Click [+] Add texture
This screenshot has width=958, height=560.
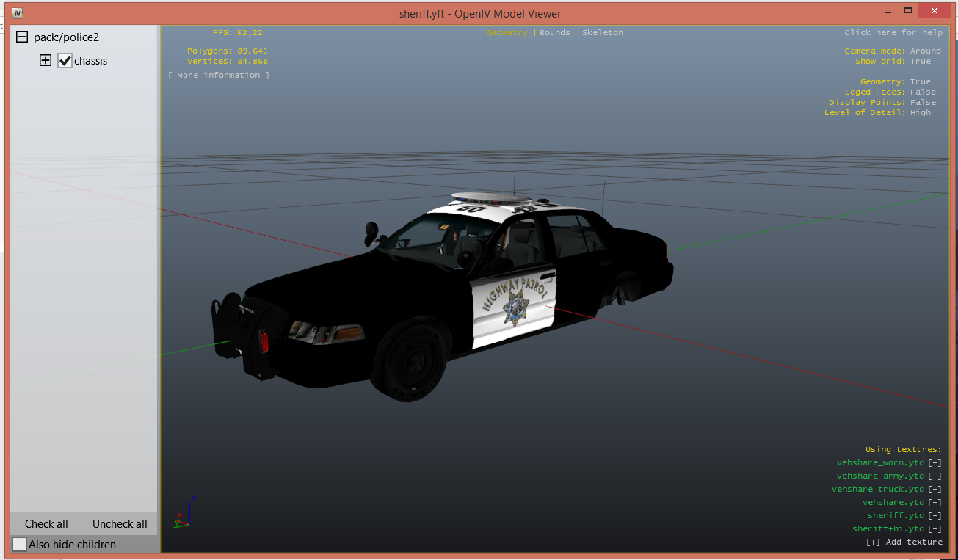pos(904,542)
